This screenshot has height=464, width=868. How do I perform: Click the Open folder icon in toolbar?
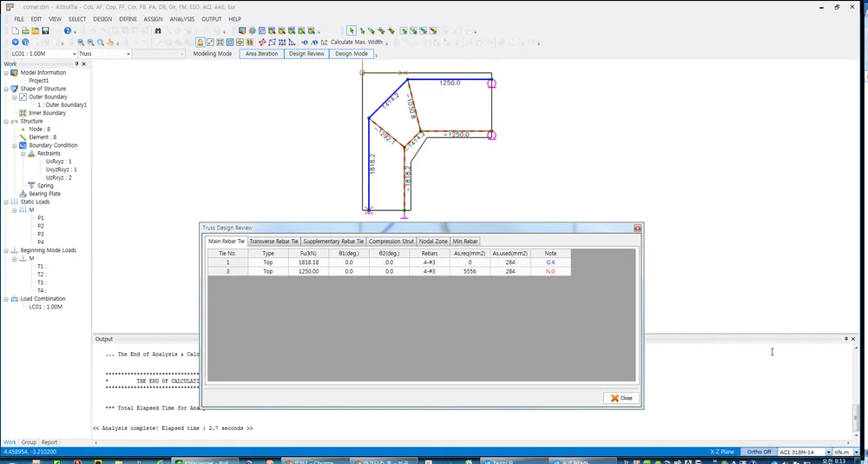point(36,31)
